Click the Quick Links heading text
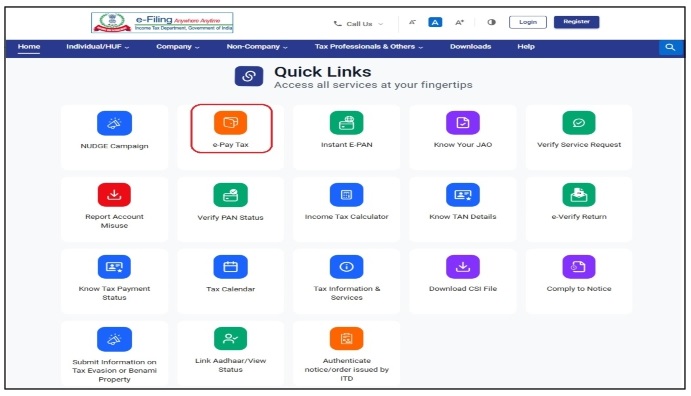The image size is (691, 396). pos(323,72)
